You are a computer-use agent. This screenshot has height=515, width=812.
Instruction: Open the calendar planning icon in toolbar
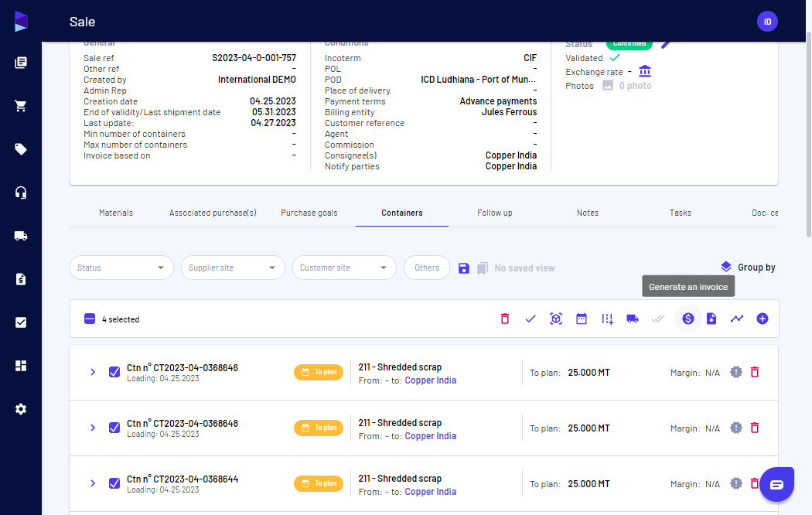[582, 319]
